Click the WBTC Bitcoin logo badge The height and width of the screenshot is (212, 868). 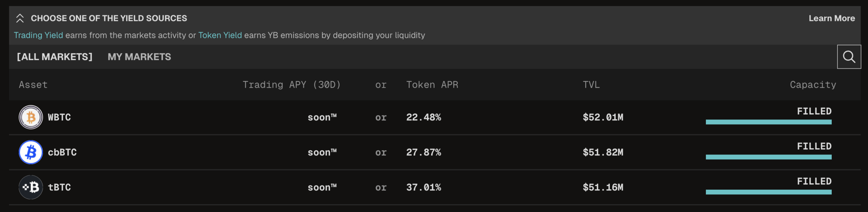pos(31,117)
